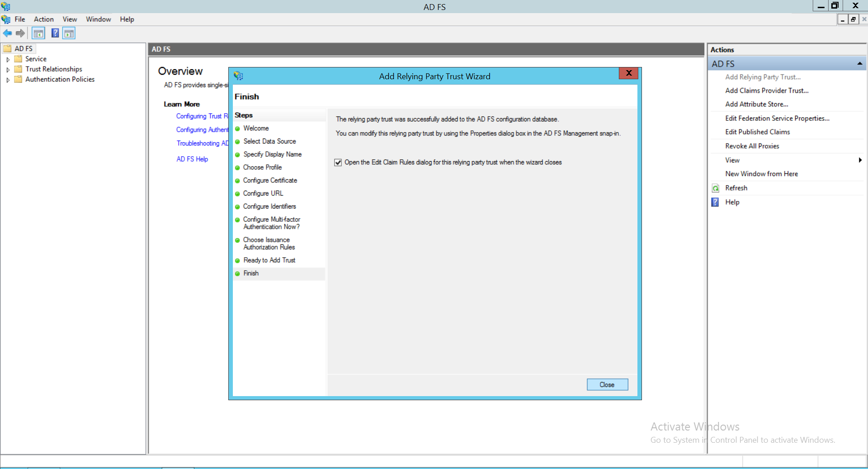Collapse the AD FS Actions section chevron

pos(859,63)
